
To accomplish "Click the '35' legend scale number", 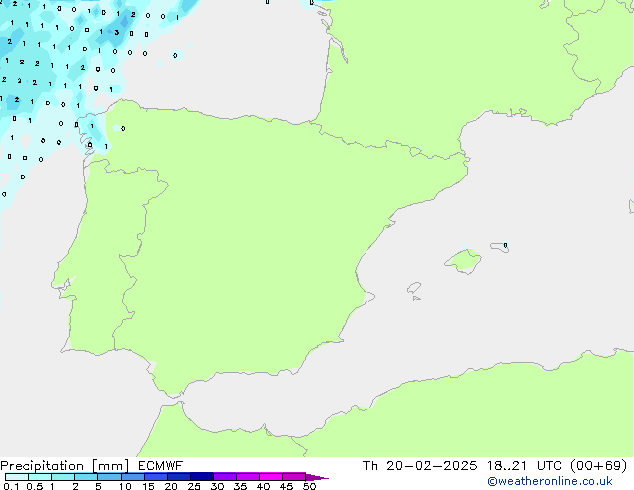I will [240, 486].
